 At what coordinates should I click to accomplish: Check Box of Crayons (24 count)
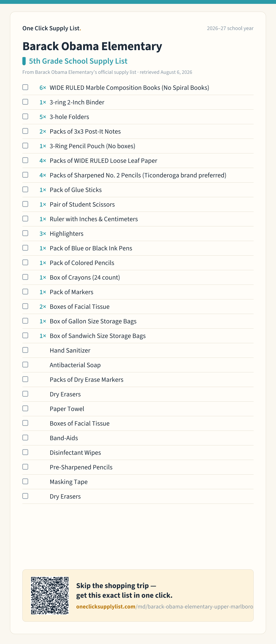pos(25,277)
